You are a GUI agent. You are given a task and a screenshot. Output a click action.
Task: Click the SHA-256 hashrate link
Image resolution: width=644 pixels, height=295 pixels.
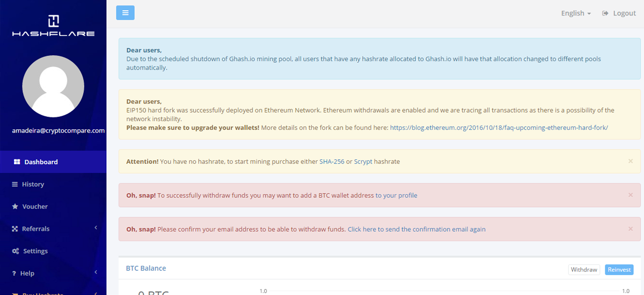click(332, 161)
